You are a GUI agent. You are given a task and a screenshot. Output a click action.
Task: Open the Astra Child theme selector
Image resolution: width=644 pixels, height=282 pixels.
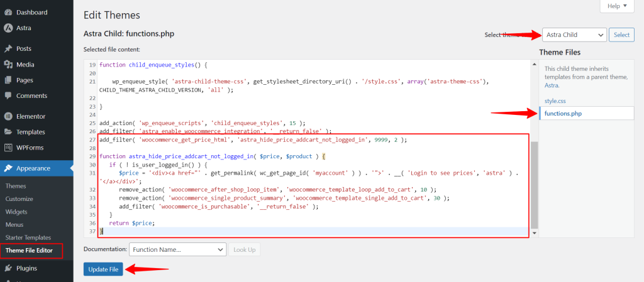point(575,35)
